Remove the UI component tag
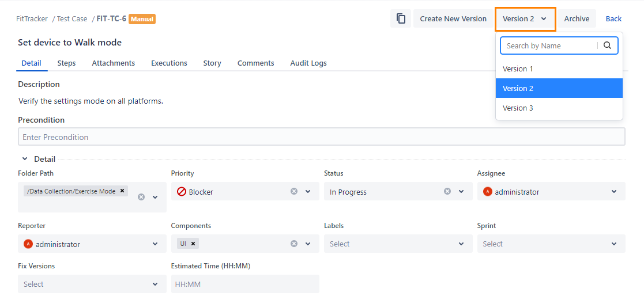This screenshot has height=296, width=644. pyautogui.click(x=194, y=244)
